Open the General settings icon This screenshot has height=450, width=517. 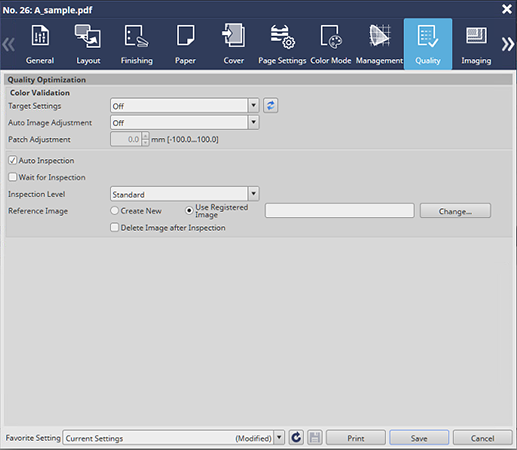click(x=40, y=36)
